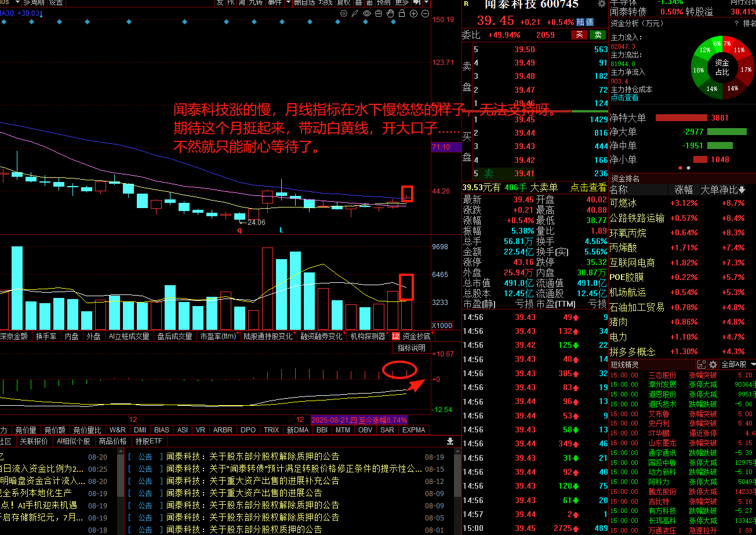Open chart settings gear in chart toolbar
The width and height of the screenshot is (756, 535).
(344, 13)
